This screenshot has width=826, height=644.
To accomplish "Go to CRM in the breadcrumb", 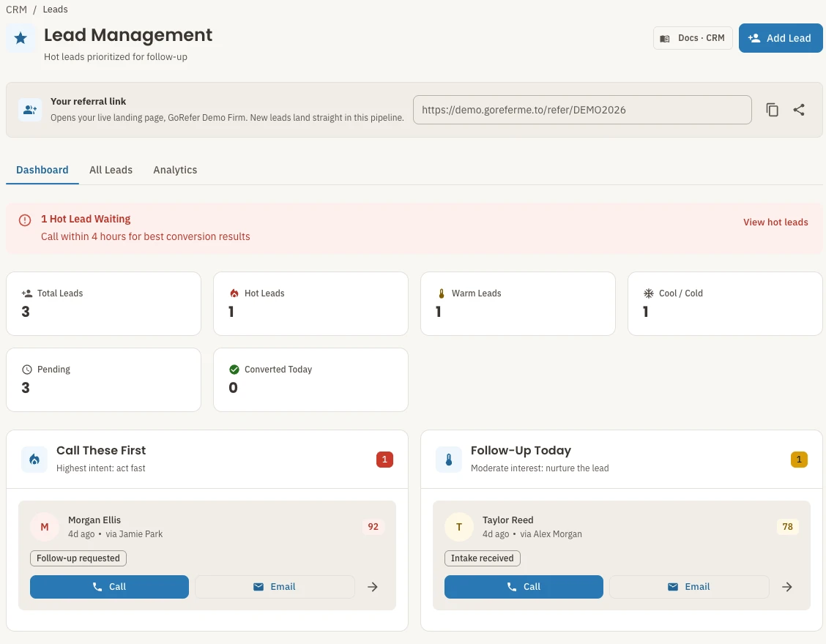I will point(16,10).
